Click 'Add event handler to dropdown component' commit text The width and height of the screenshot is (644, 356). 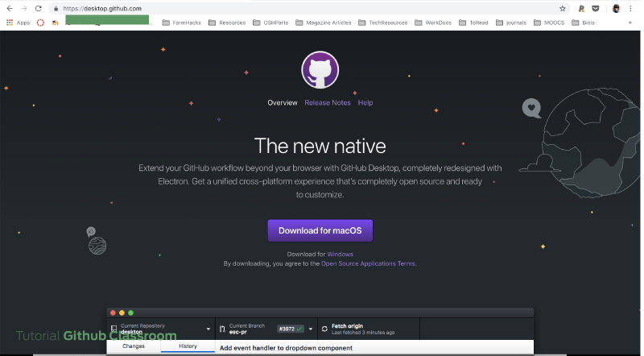pyautogui.click(x=286, y=348)
